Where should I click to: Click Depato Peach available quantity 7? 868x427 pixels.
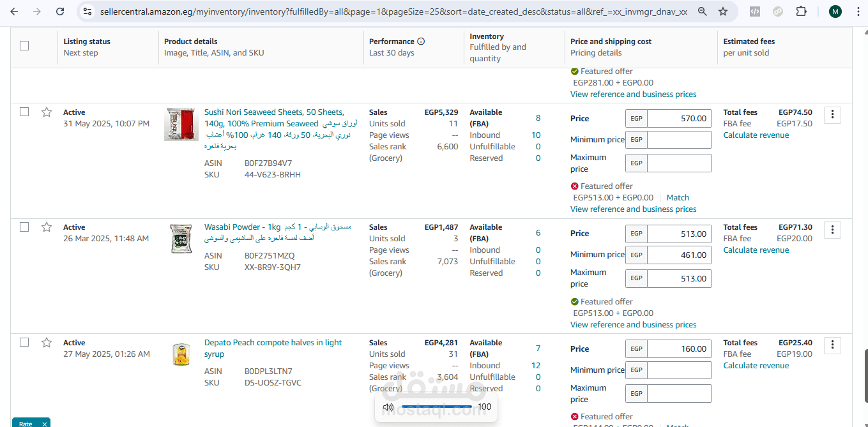[538, 348]
